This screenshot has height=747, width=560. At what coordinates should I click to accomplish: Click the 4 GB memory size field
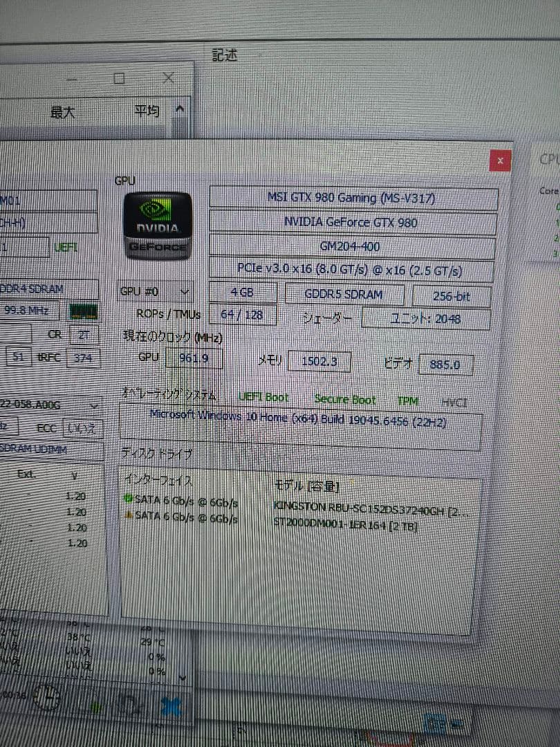coord(243,292)
